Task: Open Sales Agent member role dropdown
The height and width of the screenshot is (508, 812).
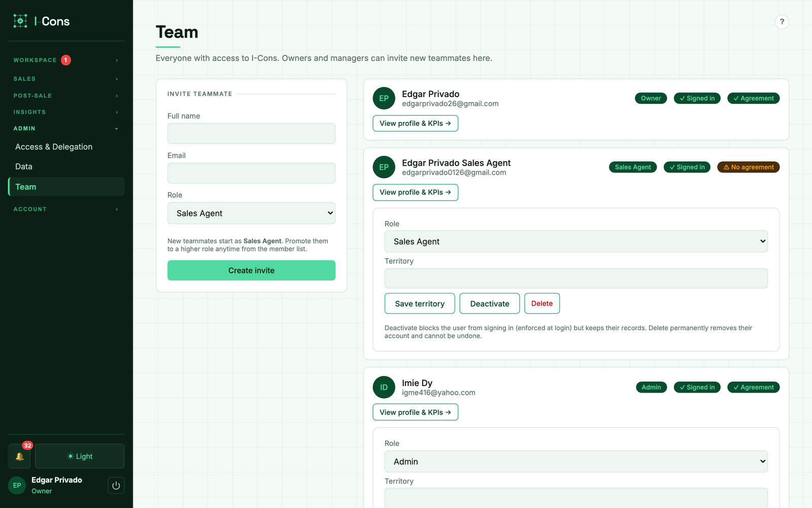Action: pyautogui.click(x=576, y=241)
